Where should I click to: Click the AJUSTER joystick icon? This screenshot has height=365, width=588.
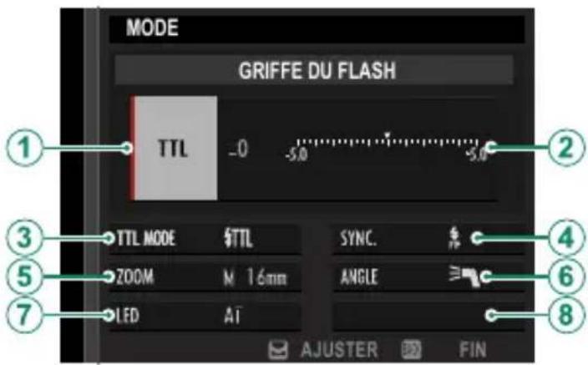coord(279,350)
